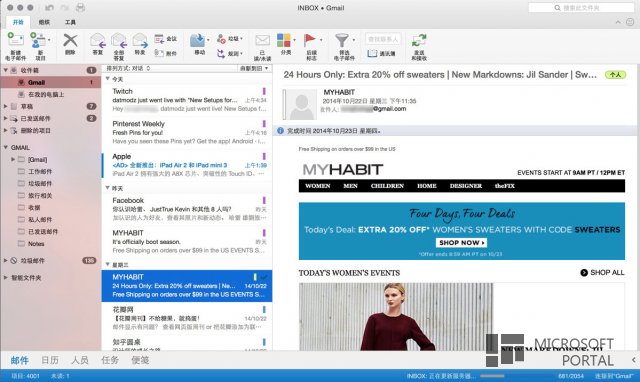Click the SHOP ALL link
This screenshot has width=640, height=382.
[x=602, y=273]
